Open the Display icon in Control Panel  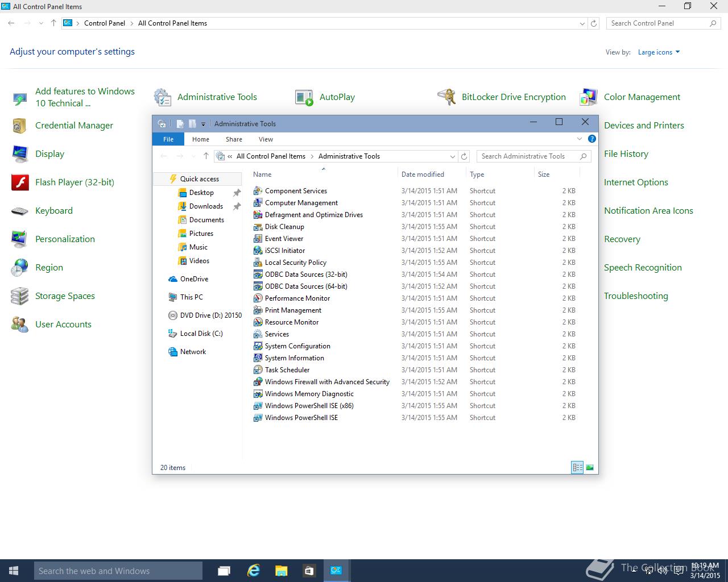[19, 154]
